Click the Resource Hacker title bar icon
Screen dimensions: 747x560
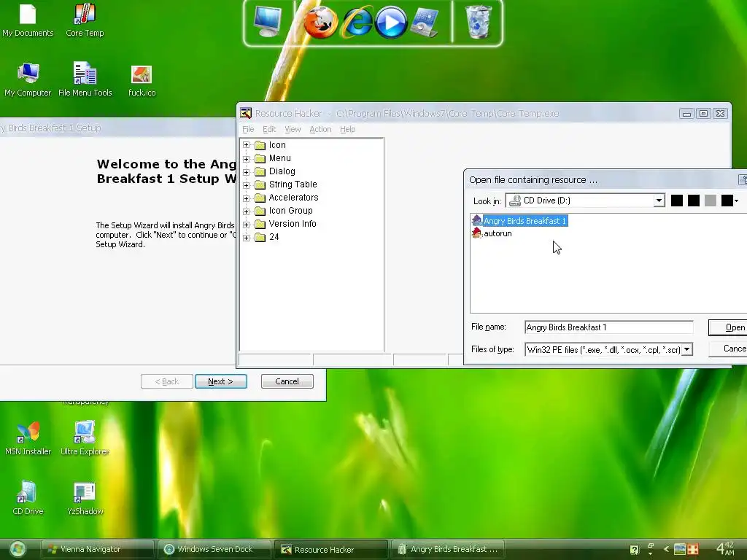pos(246,113)
